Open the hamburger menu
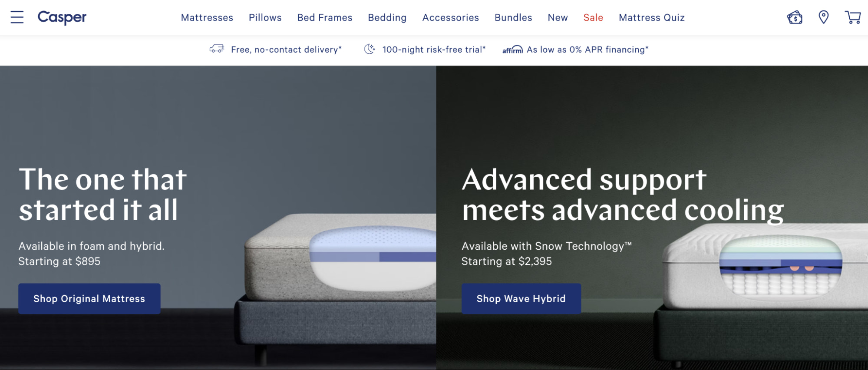Viewport: 868px width, 370px height. pos(17,17)
